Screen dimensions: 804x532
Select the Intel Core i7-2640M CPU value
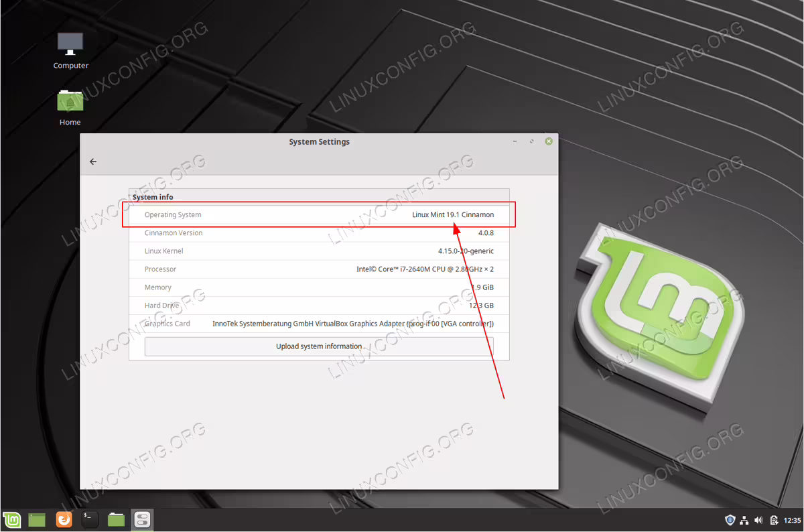point(425,269)
